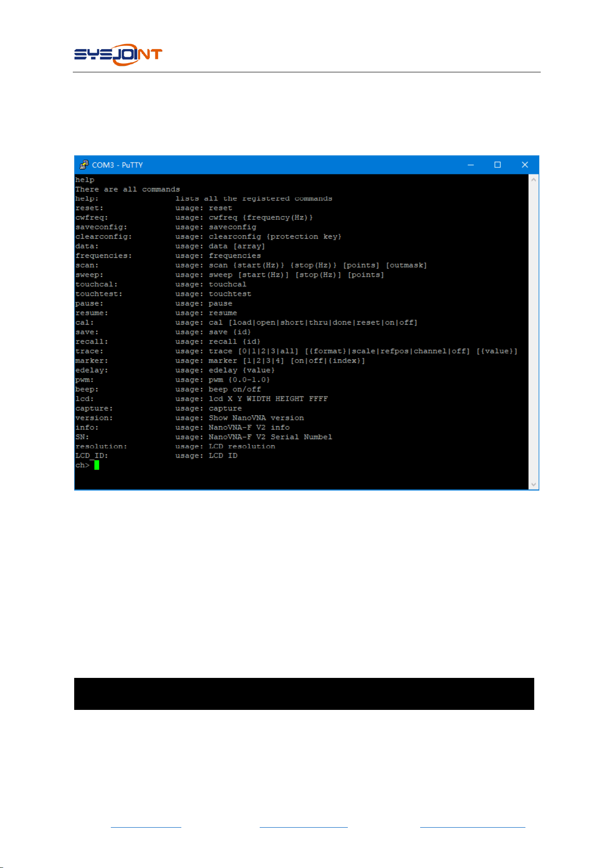Click the 'save {id}' usage text
Viewport: 614px width, 868px height.
230,332
